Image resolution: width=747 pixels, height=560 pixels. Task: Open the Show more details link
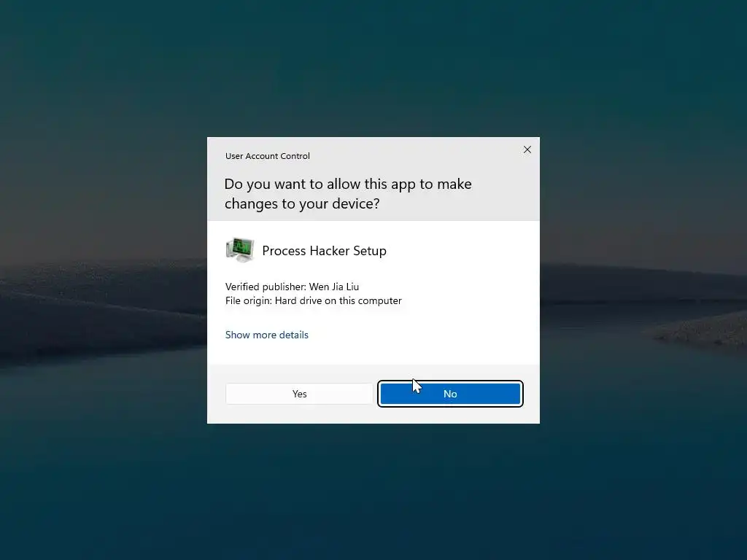point(267,335)
